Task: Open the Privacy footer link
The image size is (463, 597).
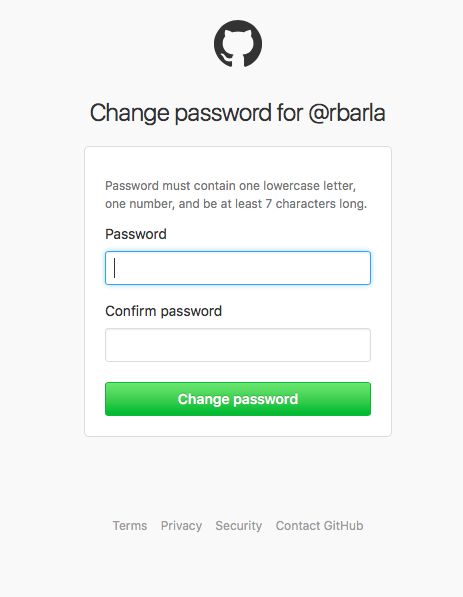Action: [181, 526]
